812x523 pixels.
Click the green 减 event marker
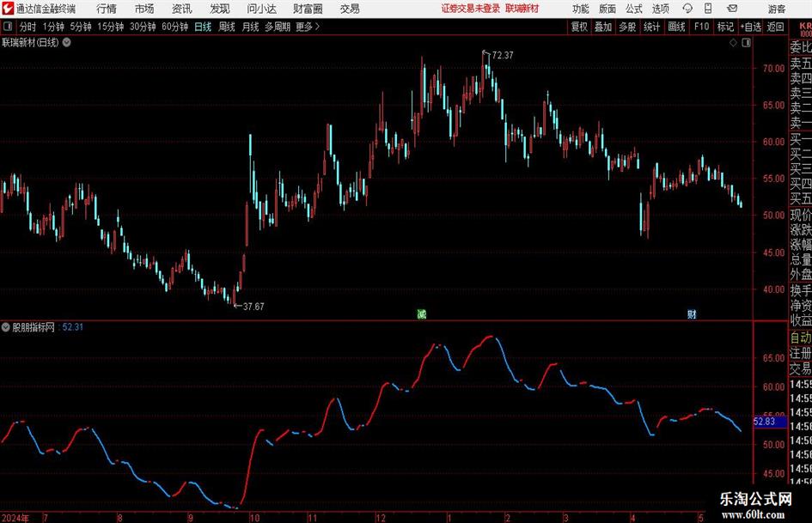point(422,313)
